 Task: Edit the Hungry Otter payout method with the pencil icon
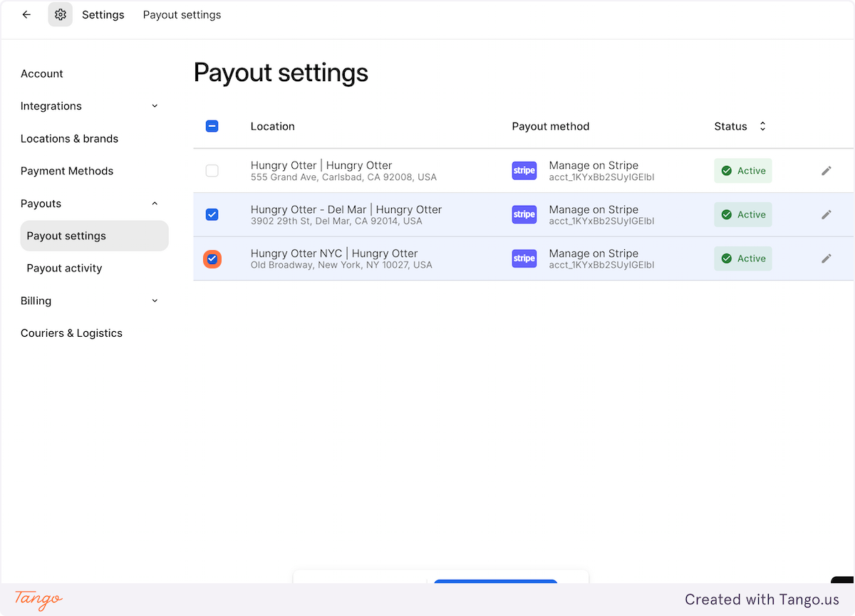[826, 170]
